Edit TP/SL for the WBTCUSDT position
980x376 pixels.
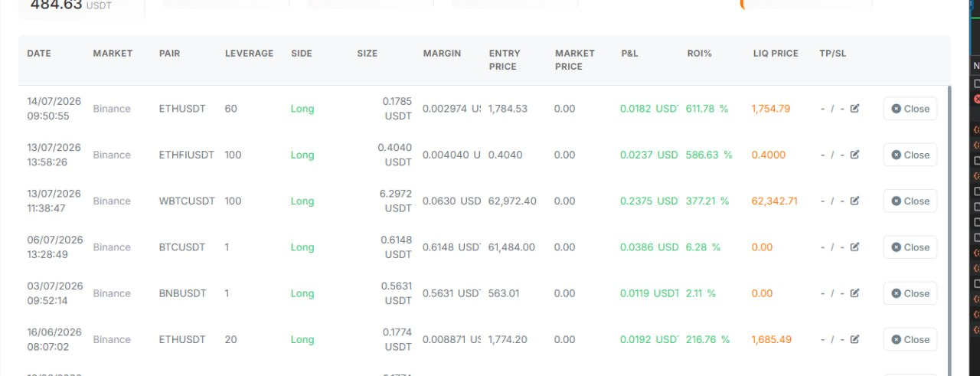click(x=854, y=201)
